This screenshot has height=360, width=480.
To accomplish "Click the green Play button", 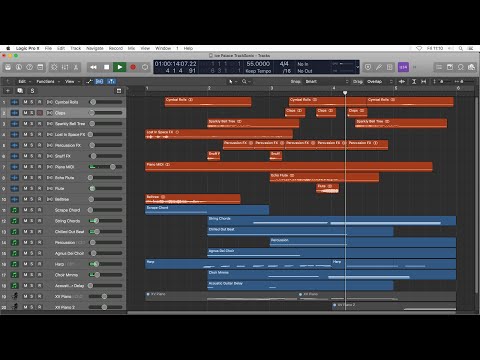I will click(120, 67).
